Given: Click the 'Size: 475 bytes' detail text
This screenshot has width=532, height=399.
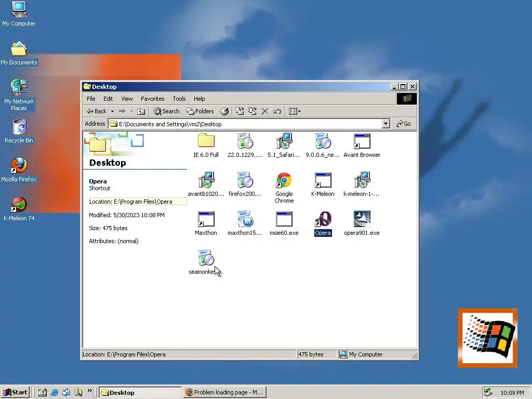Looking at the screenshot, I should (108, 228).
